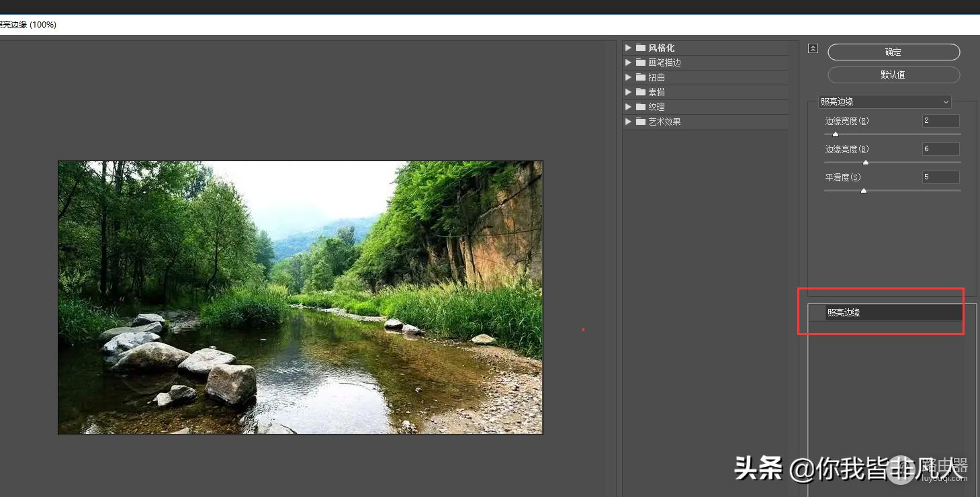The width and height of the screenshot is (980, 497).
Task: Click the stream landscape preview image
Action: coord(300,298)
